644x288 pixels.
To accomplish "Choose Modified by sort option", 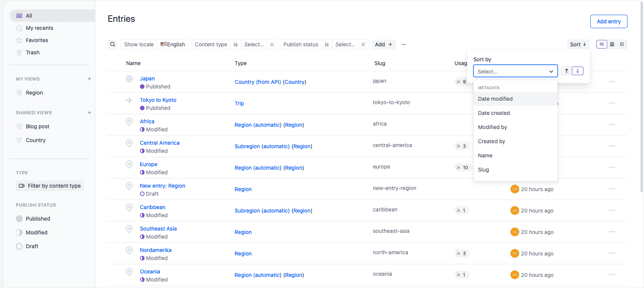I will (x=515, y=127).
